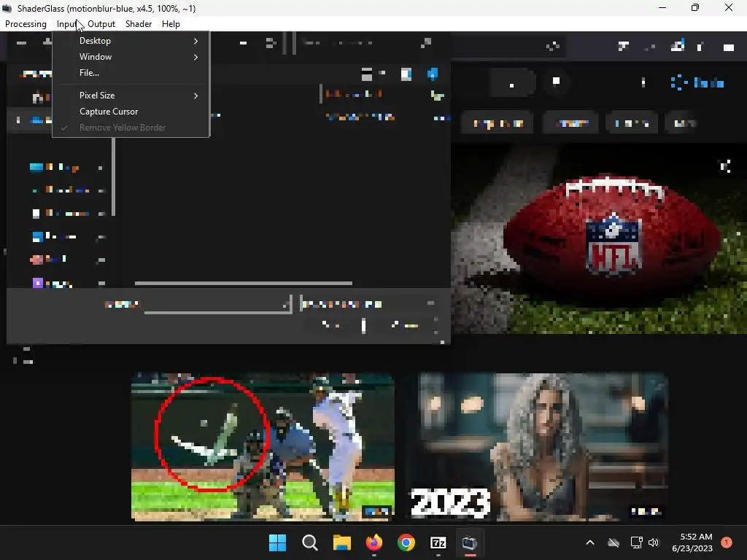Open the Processing menu
The height and width of the screenshot is (560, 747).
pyautogui.click(x=26, y=24)
